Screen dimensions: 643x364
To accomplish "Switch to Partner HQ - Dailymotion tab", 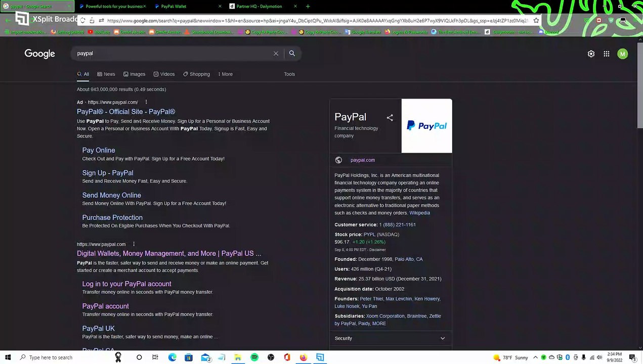I will [x=263, y=6].
